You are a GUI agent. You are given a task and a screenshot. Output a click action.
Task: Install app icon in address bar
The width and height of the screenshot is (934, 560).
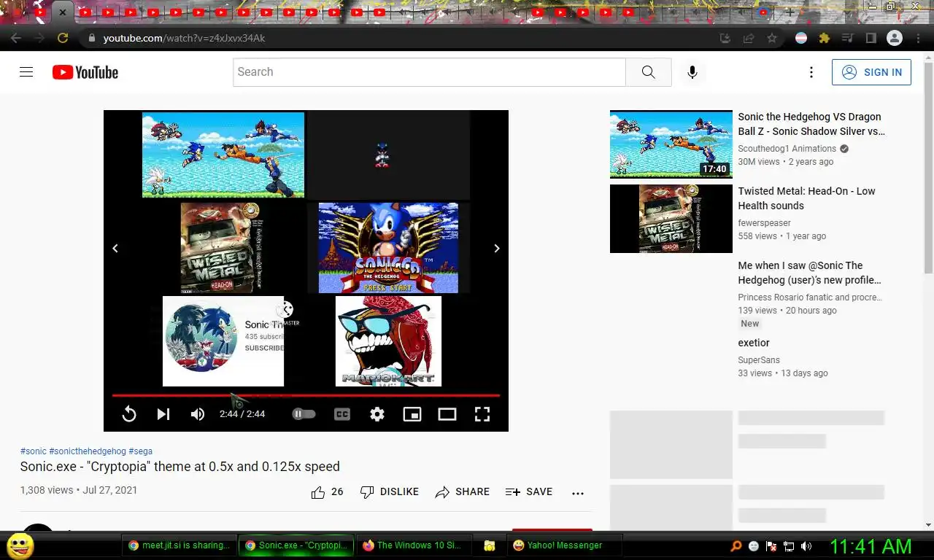pyautogui.click(x=725, y=38)
